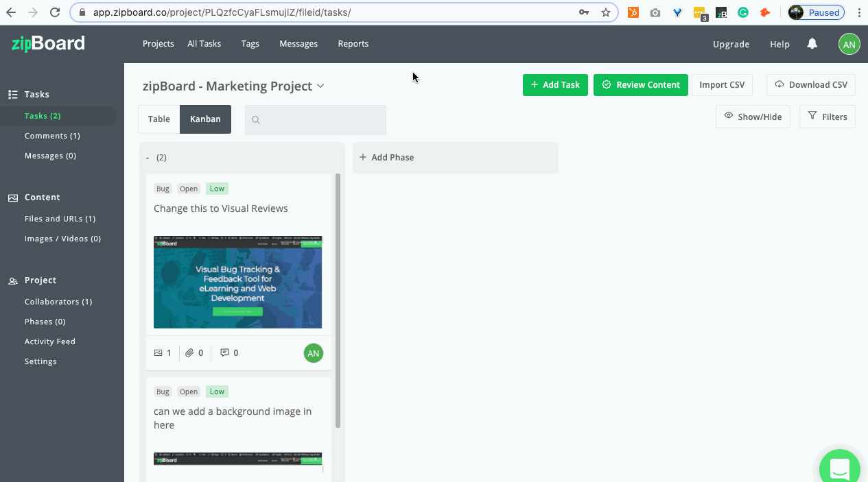Click Import CSV
This screenshot has height=482, width=868.
pos(722,85)
